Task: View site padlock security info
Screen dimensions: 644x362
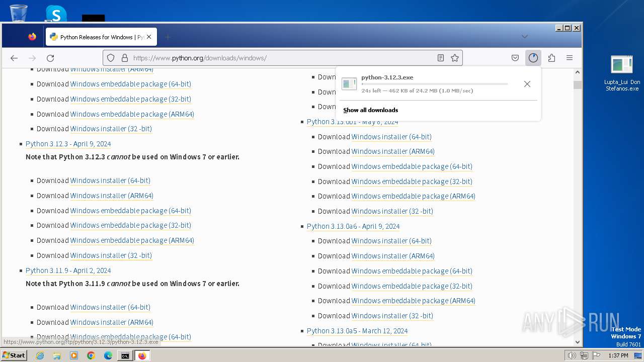Action: point(124,58)
